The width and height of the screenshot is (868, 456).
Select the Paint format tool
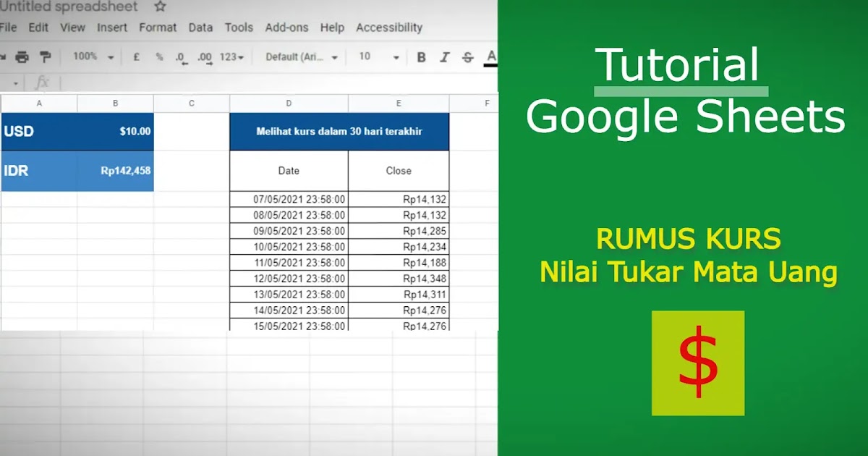tap(45, 56)
